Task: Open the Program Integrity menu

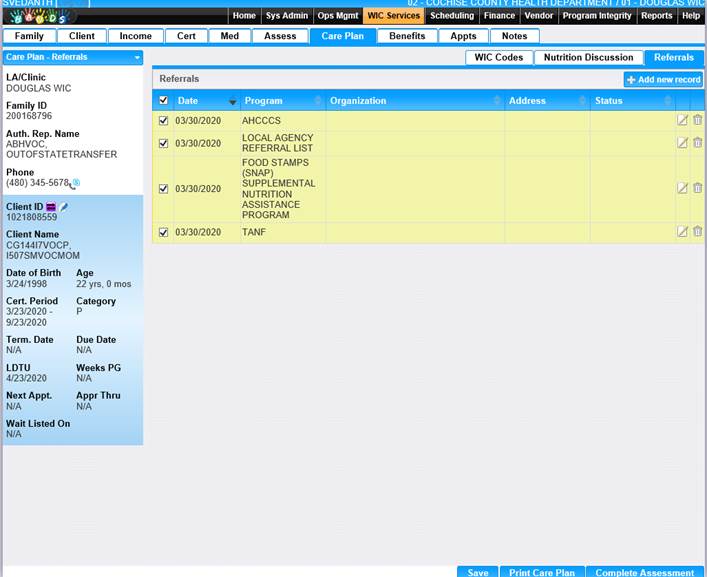Action: [597, 16]
